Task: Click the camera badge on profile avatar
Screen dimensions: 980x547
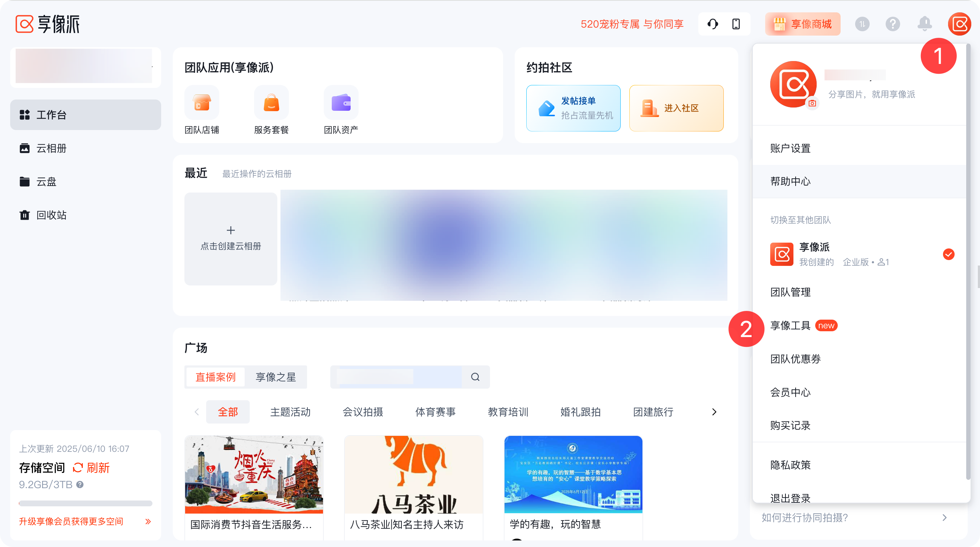Action: coord(812,103)
